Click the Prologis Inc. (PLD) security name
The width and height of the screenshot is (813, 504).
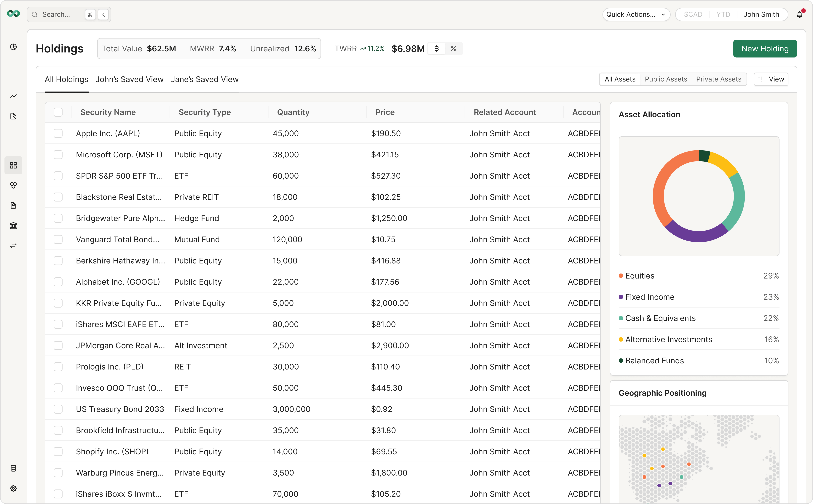[x=110, y=367]
